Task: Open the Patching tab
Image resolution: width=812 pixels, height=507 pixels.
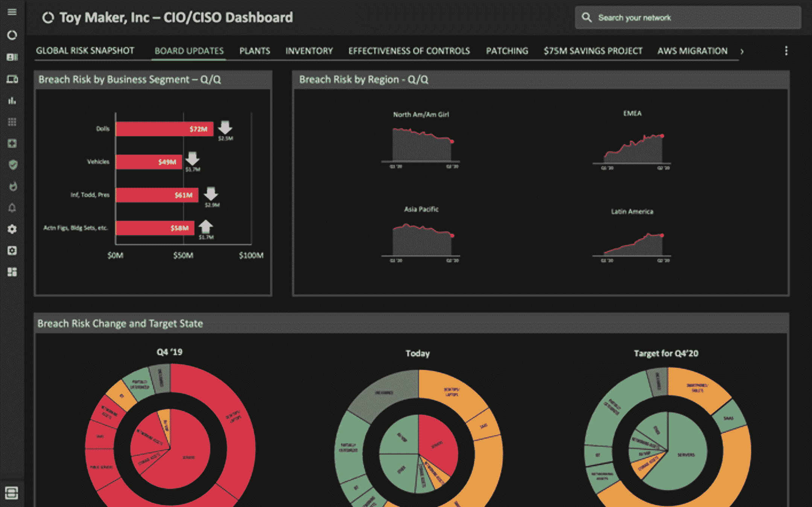Action: [507, 51]
